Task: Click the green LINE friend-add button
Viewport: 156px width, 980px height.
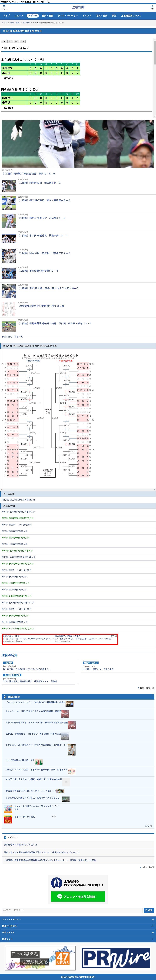Action: (78, 897)
